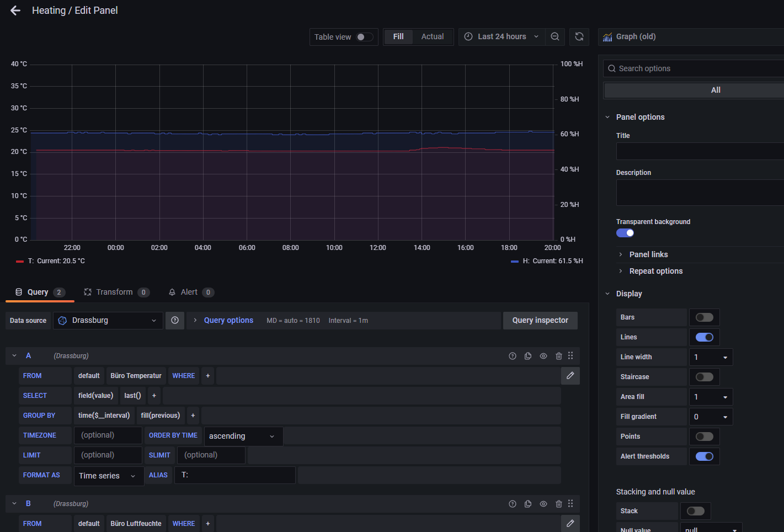Collapse query A row
The width and height of the screenshot is (784, 532).
(14, 356)
